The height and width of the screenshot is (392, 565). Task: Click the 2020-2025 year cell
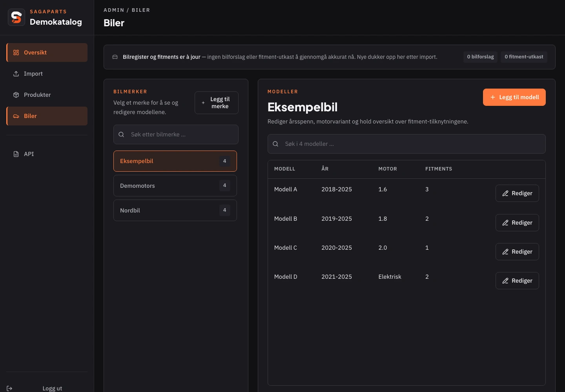click(337, 248)
